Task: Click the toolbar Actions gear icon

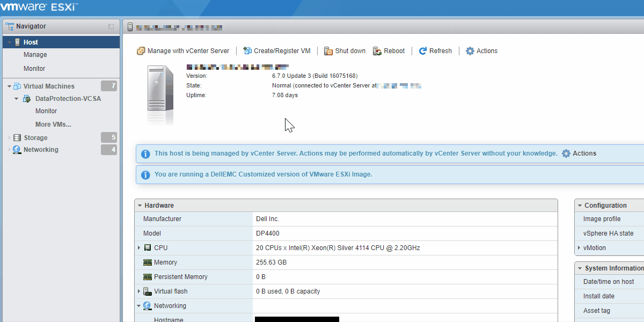Action: click(x=470, y=51)
